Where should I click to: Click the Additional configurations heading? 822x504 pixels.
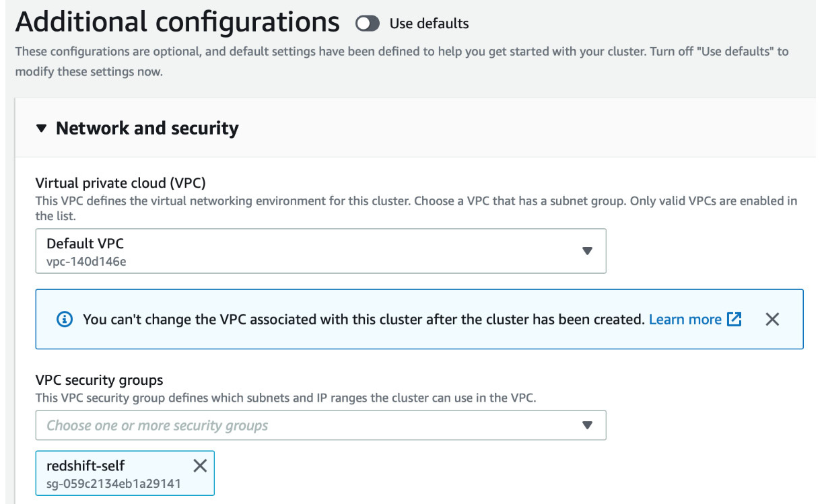click(177, 22)
